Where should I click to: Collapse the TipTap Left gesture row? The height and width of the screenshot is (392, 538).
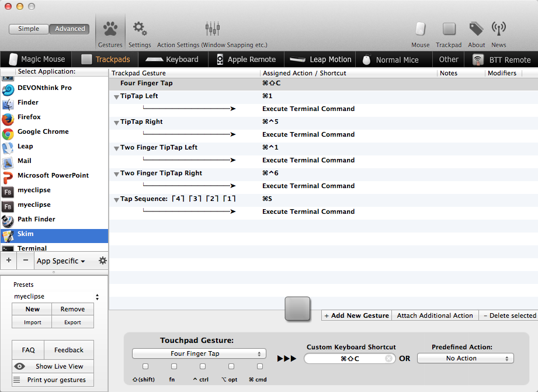(x=116, y=96)
